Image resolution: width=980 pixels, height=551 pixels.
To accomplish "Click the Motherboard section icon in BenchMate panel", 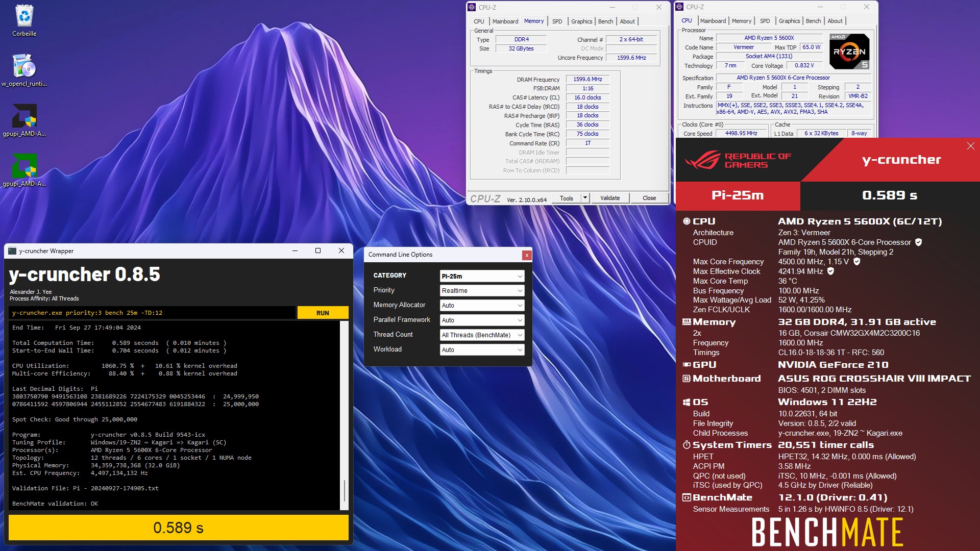I will coord(687,379).
